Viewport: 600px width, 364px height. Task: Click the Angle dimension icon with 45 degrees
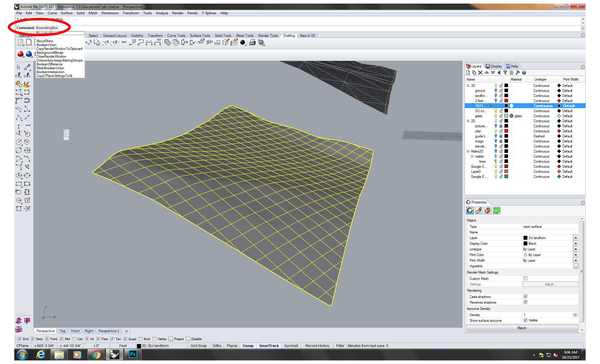click(x=97, y=43)
